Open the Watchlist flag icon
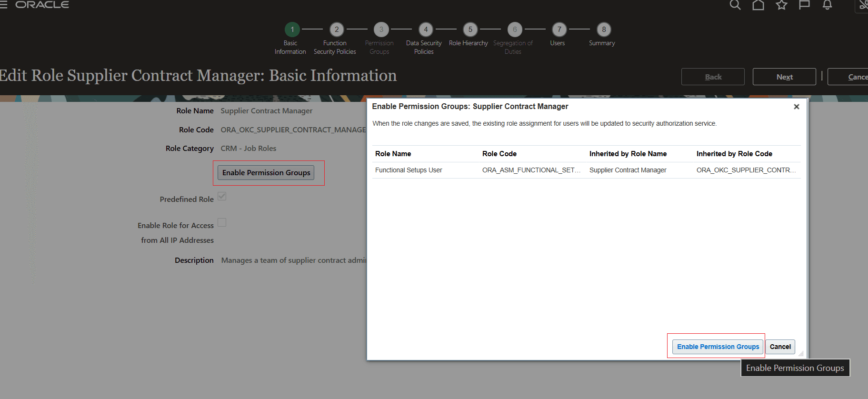Screen dimensions: 868x399 click(x=804, y=5)
